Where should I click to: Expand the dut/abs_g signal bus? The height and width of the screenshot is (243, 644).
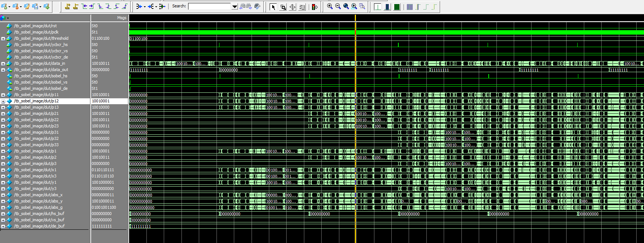point(3,208)
